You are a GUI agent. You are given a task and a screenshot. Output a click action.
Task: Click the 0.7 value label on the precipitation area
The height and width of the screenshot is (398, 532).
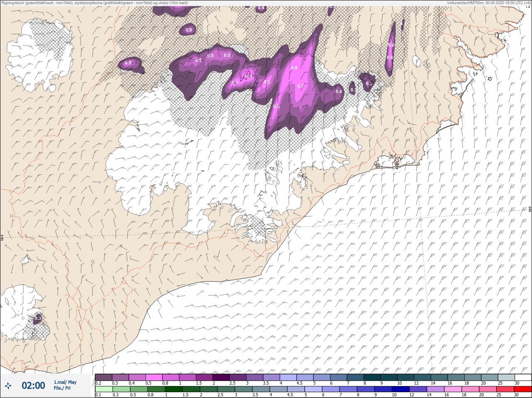click(300, 86)
